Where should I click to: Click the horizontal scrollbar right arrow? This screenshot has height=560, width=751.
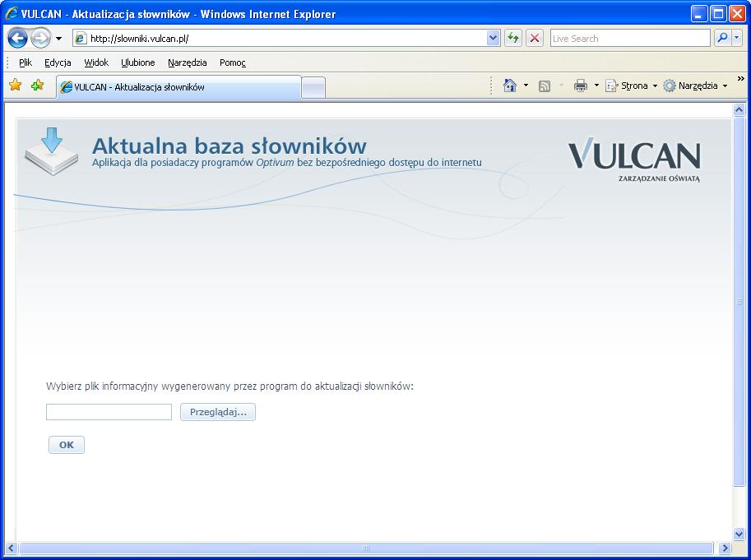(x=726, y=548)
